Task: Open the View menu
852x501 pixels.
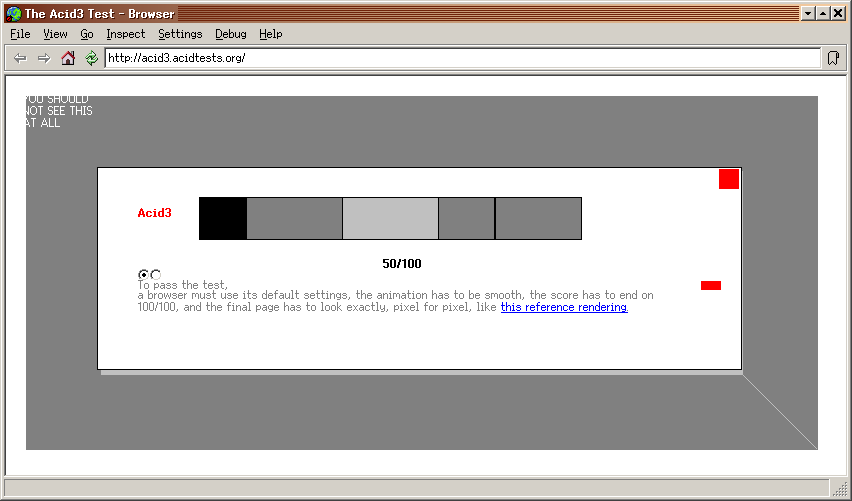Action: point(55,34)
